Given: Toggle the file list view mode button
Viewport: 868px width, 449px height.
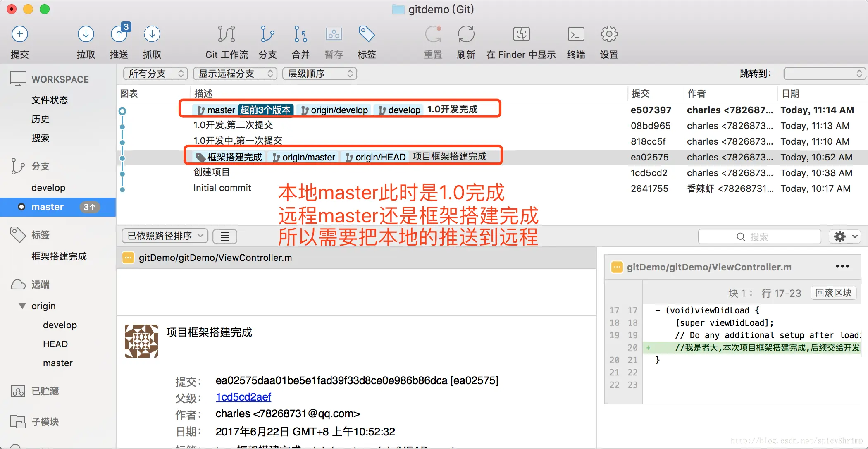Looking at the screenshot, I should click(x=224, y=236).
